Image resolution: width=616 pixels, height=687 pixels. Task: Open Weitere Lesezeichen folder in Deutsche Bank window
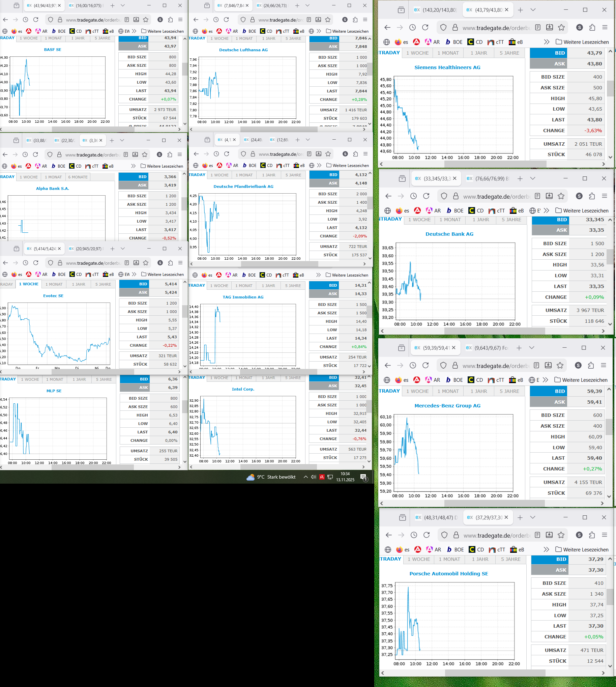pos(582,210)
